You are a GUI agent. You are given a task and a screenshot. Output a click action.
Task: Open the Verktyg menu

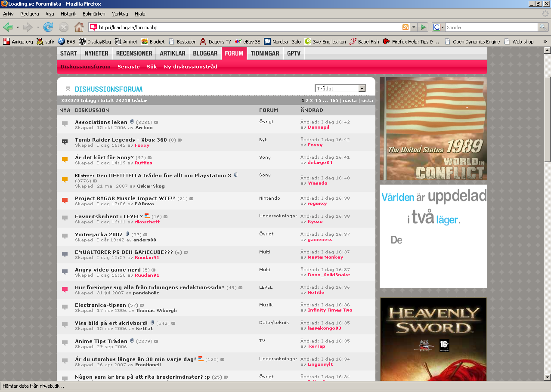click(x=120, y=14)
